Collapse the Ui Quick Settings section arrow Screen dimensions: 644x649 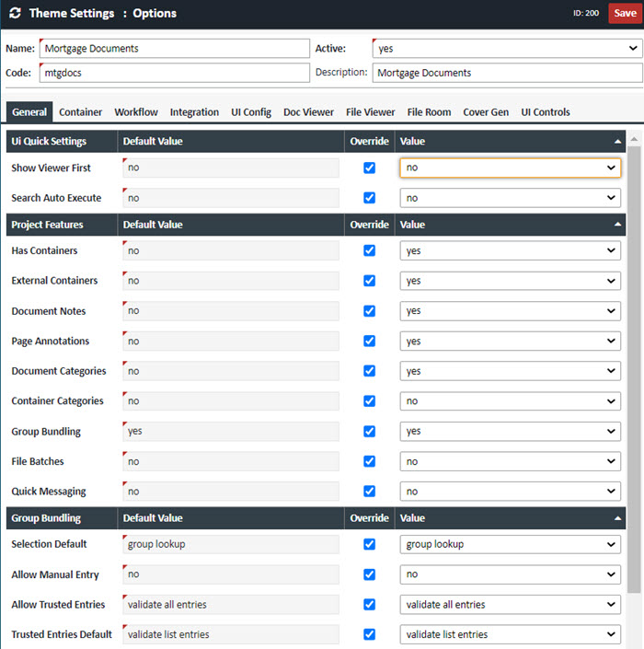pos(616,142)
